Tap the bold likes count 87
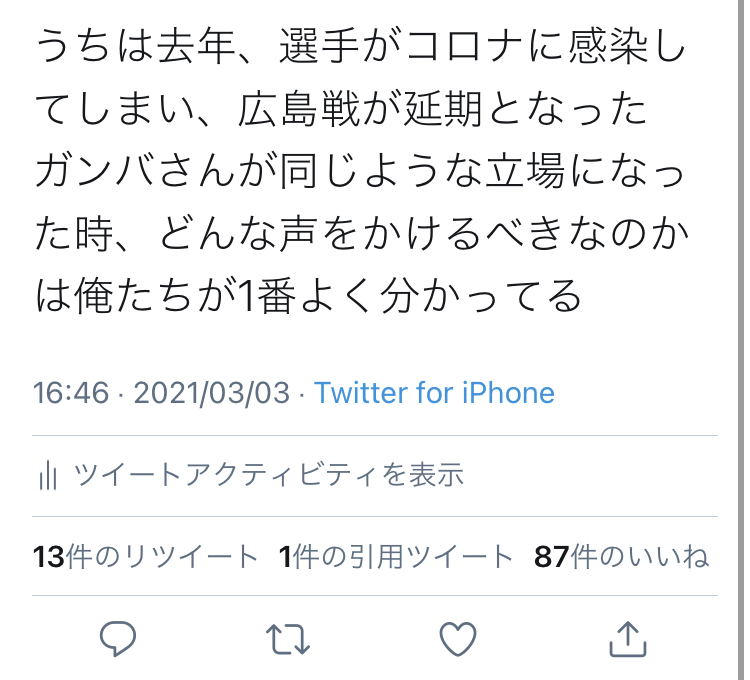 (x=552, y=557)
